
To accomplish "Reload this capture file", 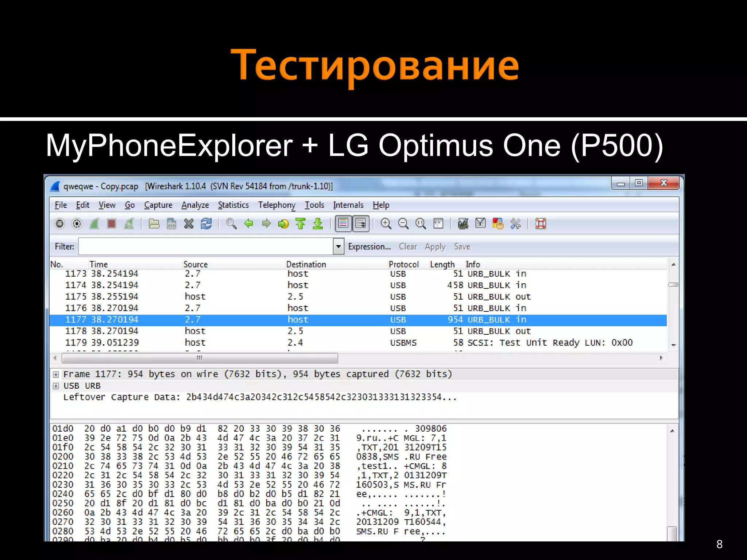I will coord(206,223).
